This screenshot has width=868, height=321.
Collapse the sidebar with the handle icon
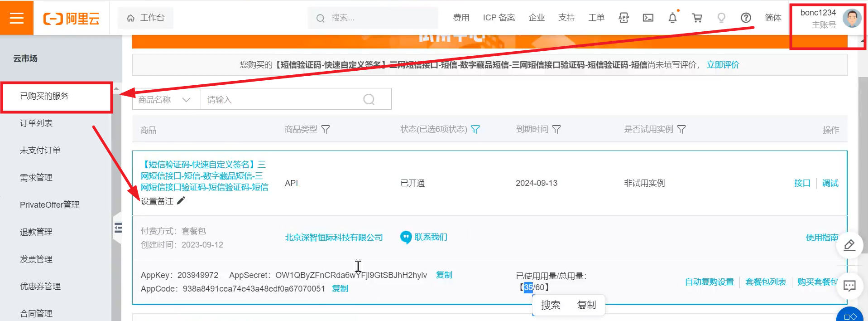click(x=118, y=228)
